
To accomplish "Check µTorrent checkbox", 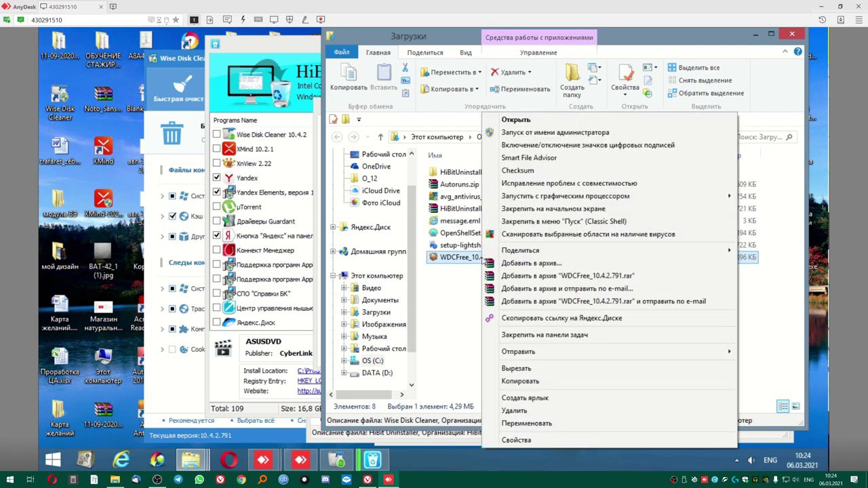I will click(216, 207).
